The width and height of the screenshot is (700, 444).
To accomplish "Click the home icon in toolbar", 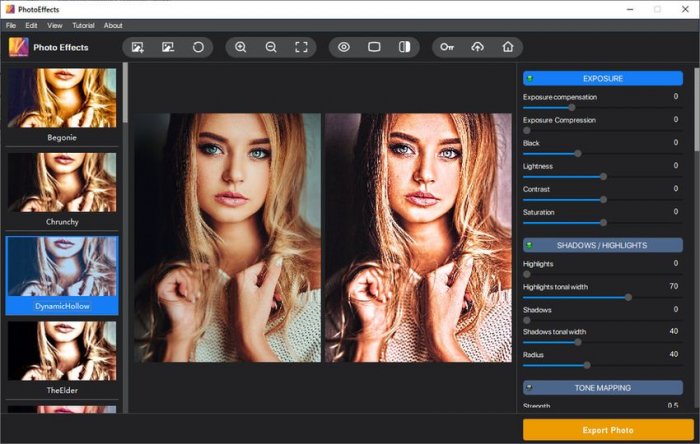I will tap(508, 47).
